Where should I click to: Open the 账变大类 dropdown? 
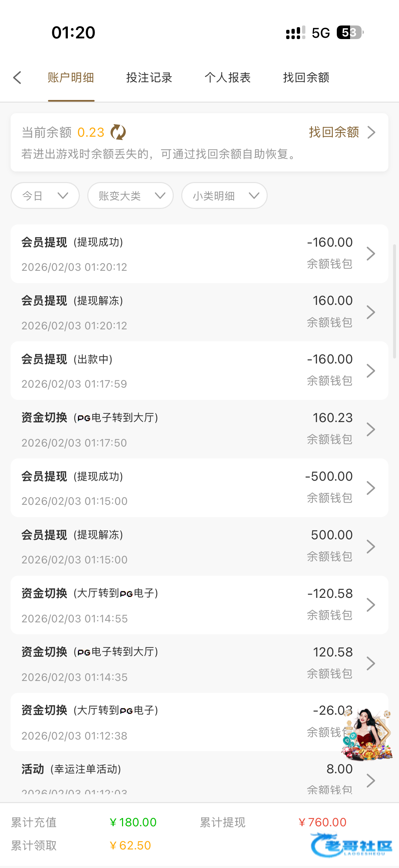coord(130,195)
